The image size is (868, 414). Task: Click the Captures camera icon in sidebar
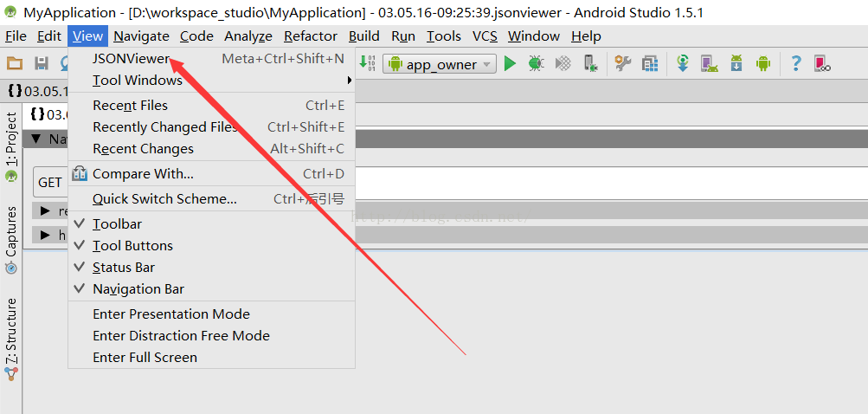(x=11, y=268)
